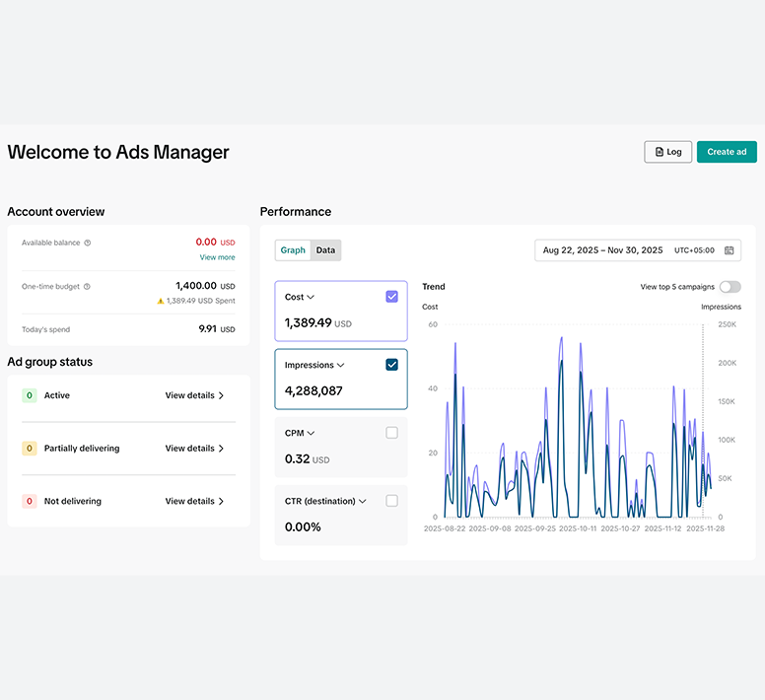Select the Graph tab

coord(293,250)
